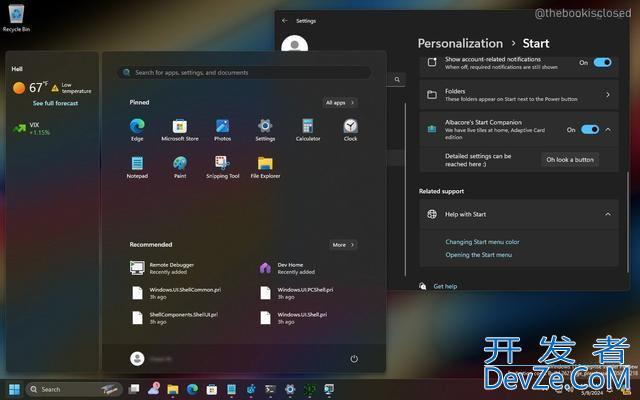Click the weather sun icon in the companion panel
The height and width of the screenshot is (400, 640).
[x=19, y=88]
